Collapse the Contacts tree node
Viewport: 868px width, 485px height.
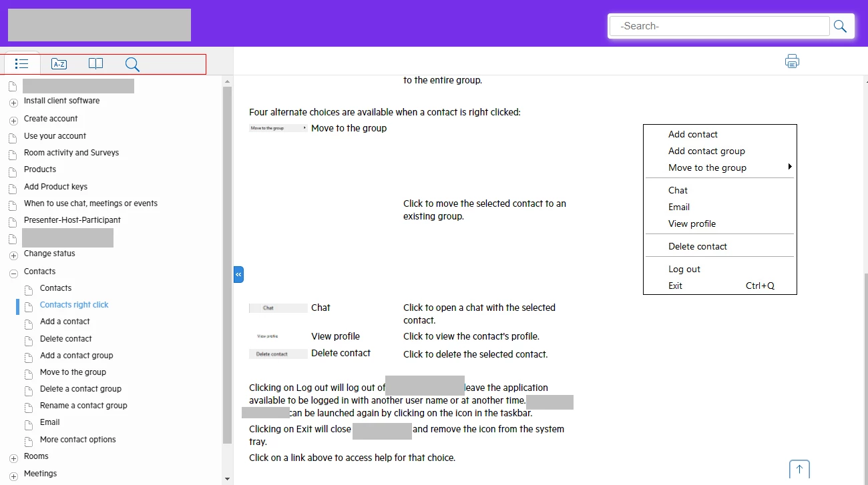point(13,274)
